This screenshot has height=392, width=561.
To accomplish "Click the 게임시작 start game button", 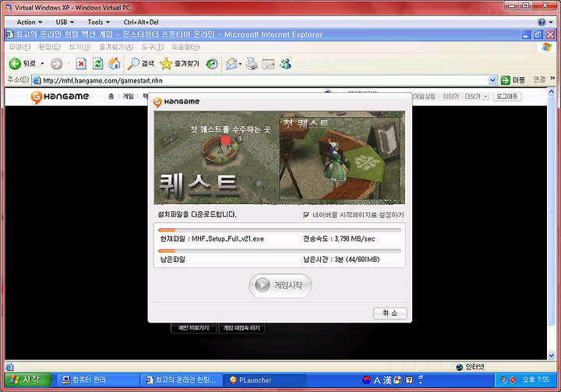I will 280,285.
